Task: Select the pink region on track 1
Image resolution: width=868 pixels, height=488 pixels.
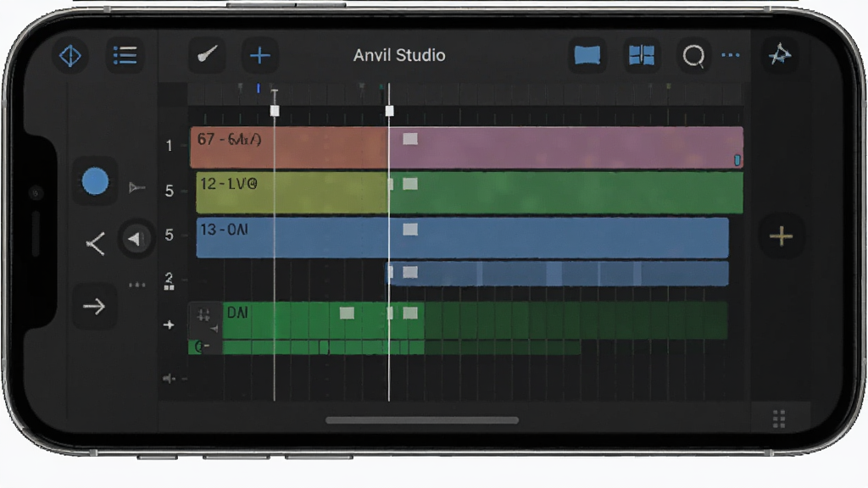Action: click(x=565, y=147)
